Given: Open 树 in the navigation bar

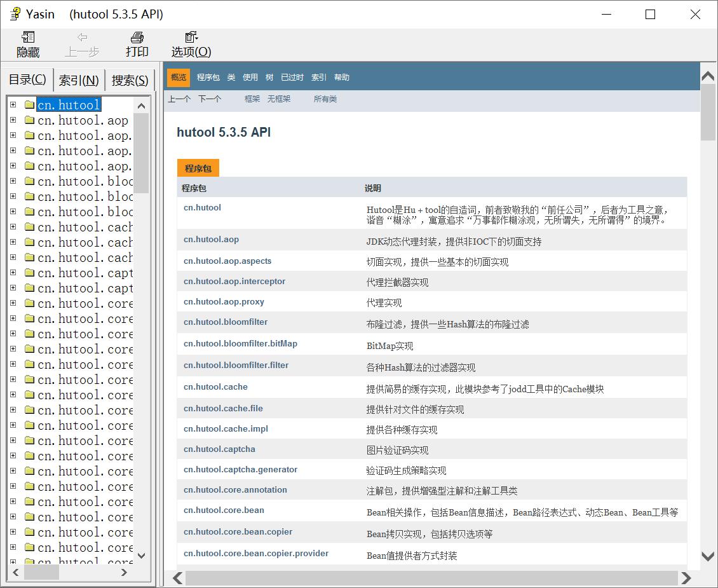Looking at the screenshot, I should tap(269, 78).
